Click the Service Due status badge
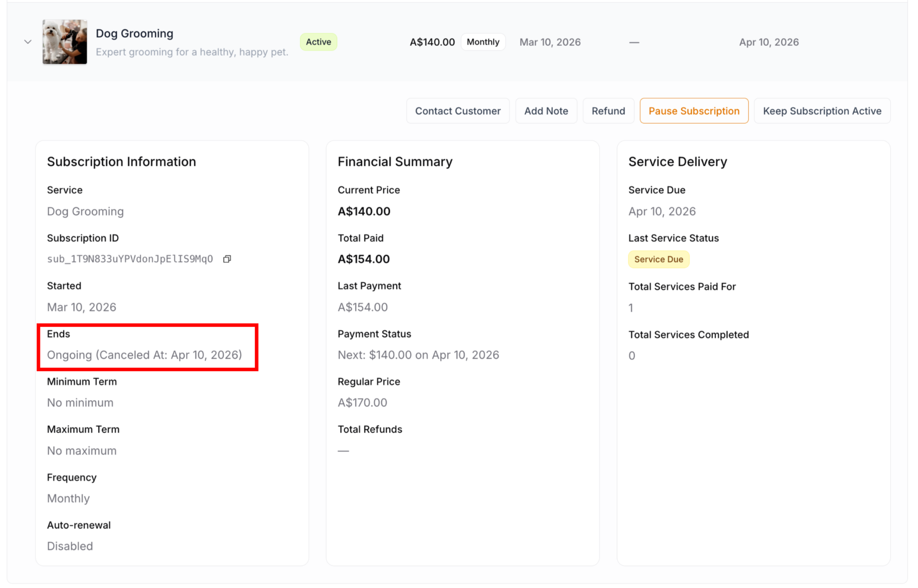Screen dimensions: 918x588 [x=658, y=259]
